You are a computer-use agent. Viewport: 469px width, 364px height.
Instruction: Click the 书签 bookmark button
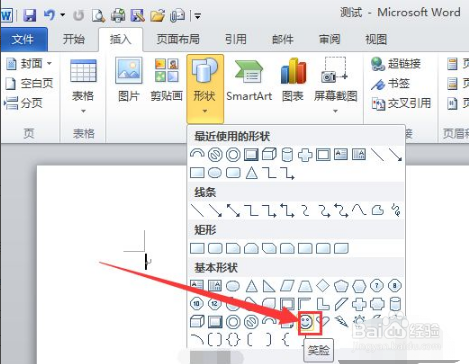(390, 83)
